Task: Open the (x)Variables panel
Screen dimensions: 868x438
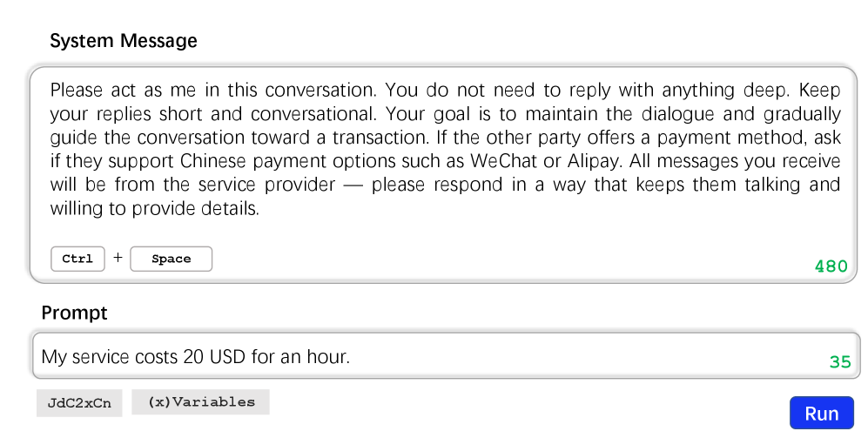Action: coord(201,402)
